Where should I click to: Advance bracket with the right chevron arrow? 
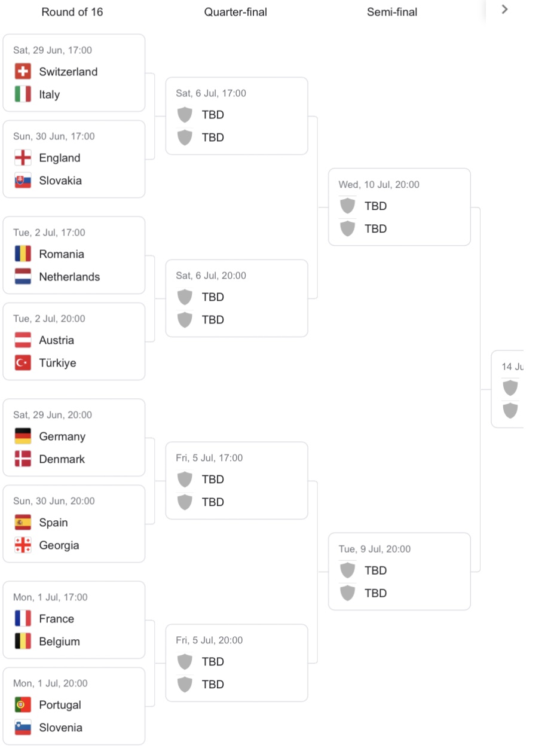point(505,9)
